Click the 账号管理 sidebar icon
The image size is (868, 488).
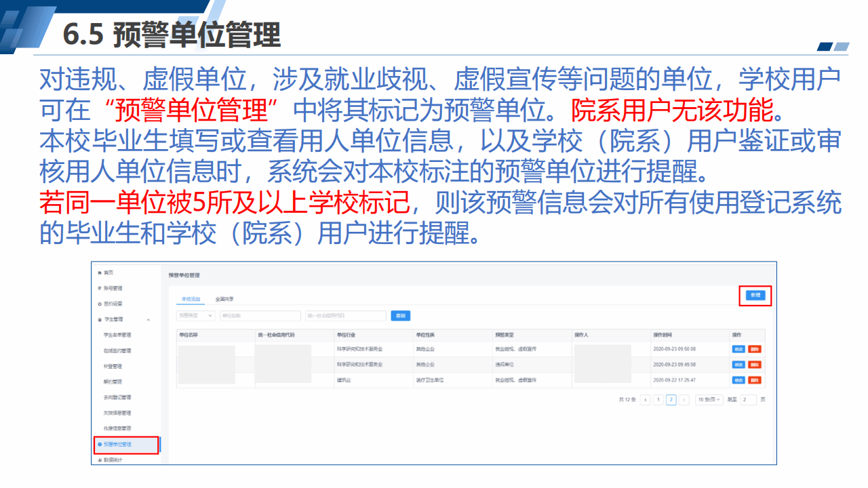(x=100, y=288)
